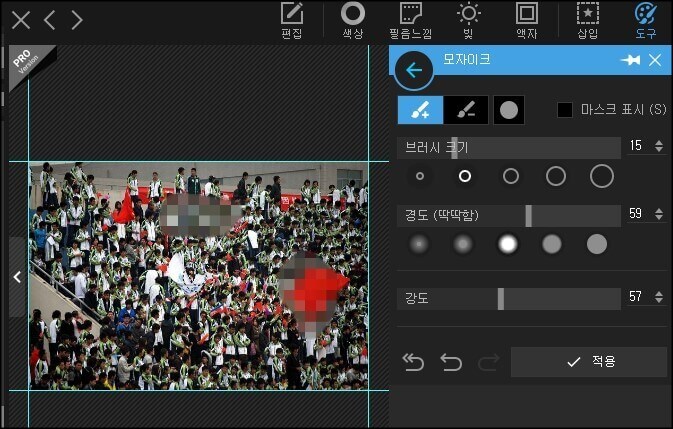
Task: Open the 편집 (Edit) tab
Action: click(x=292, y=21)
